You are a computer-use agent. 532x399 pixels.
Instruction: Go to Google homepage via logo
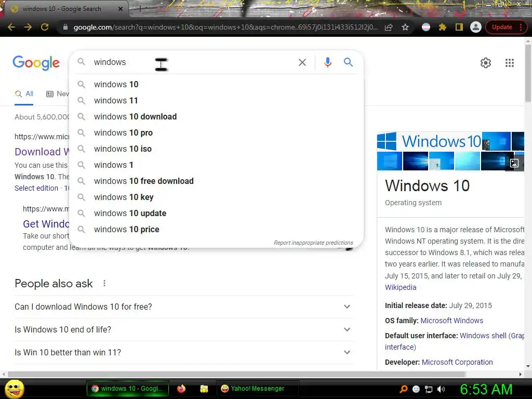coord(36,63)
